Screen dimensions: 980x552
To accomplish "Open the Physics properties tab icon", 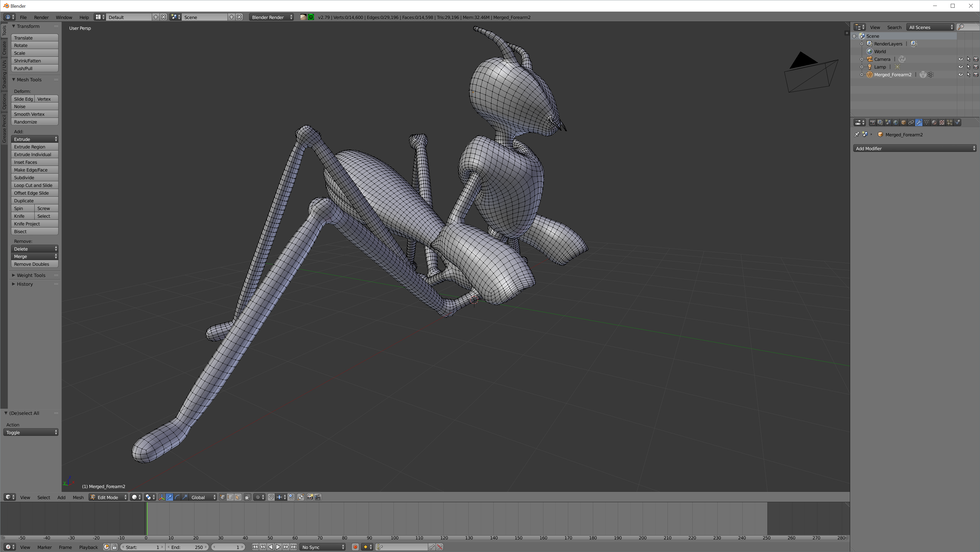I will [957, 122].
